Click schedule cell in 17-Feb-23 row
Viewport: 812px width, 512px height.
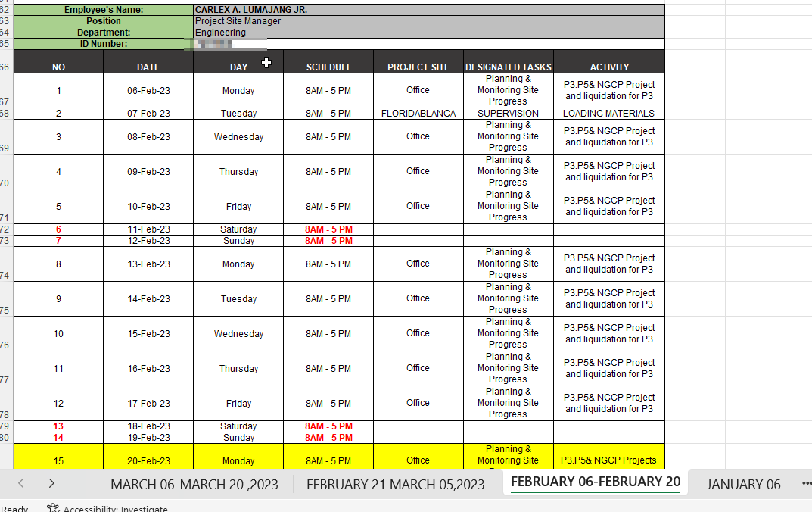tap(328, 403)
